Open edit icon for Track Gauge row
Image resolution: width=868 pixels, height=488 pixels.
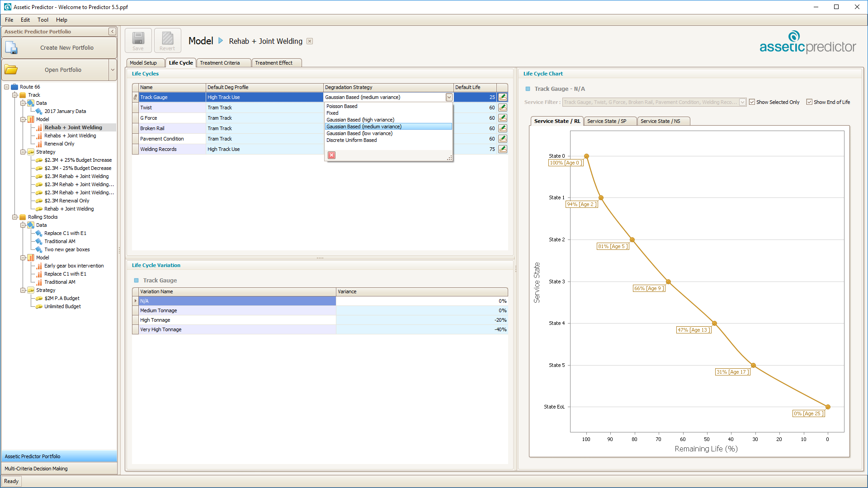[502, 97]
